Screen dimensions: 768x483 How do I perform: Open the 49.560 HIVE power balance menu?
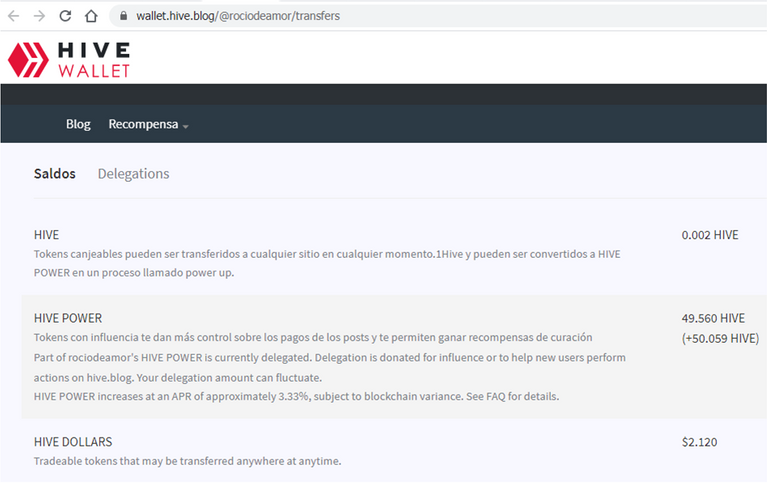tap(713, 318)
